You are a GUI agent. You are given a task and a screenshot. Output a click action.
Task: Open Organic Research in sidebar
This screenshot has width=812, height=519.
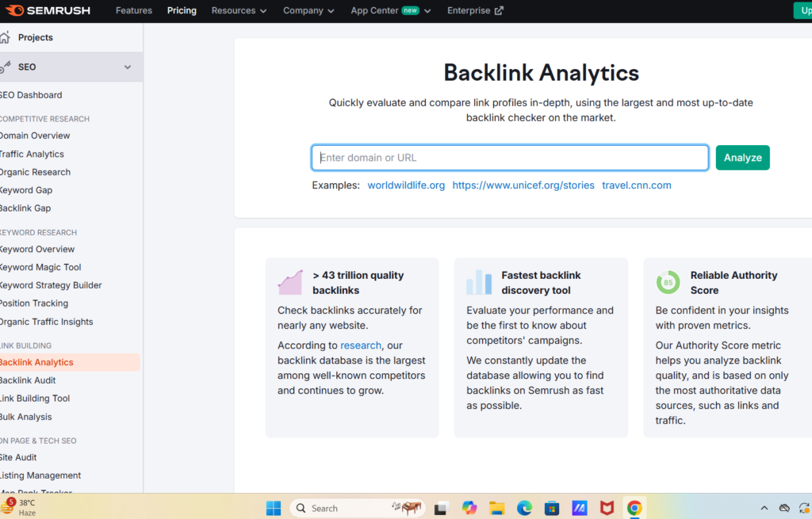point(35,172)
